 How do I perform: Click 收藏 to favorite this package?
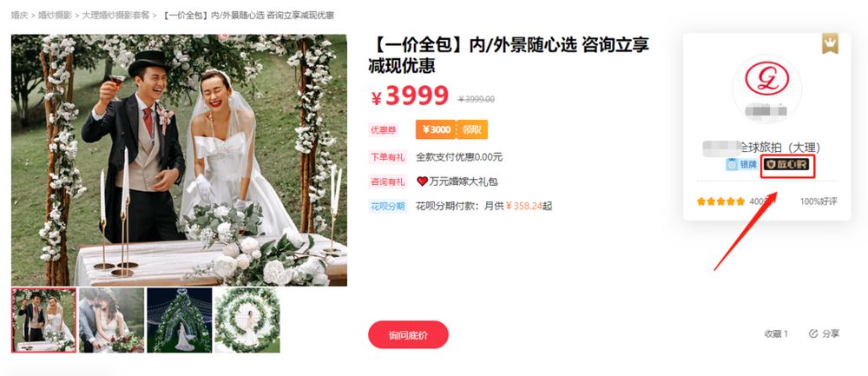click(776, 333)
